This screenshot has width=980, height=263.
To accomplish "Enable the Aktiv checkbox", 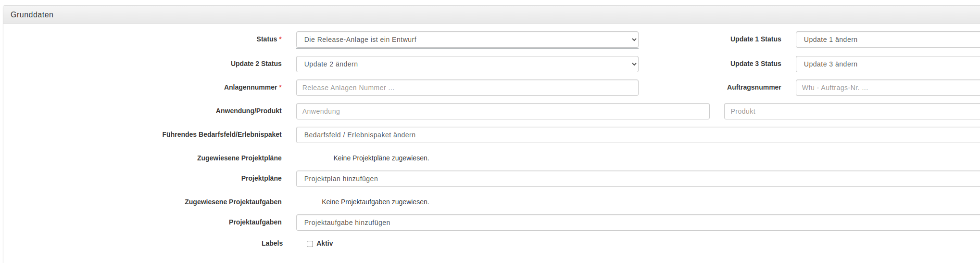I will tap(310, 244).
